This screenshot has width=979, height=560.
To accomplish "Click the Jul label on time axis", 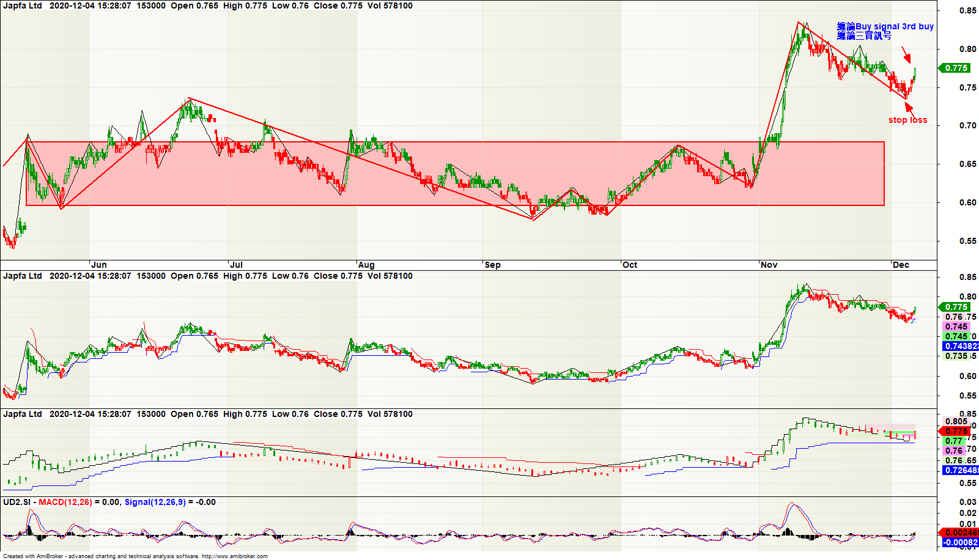I will tap(236, 265).
